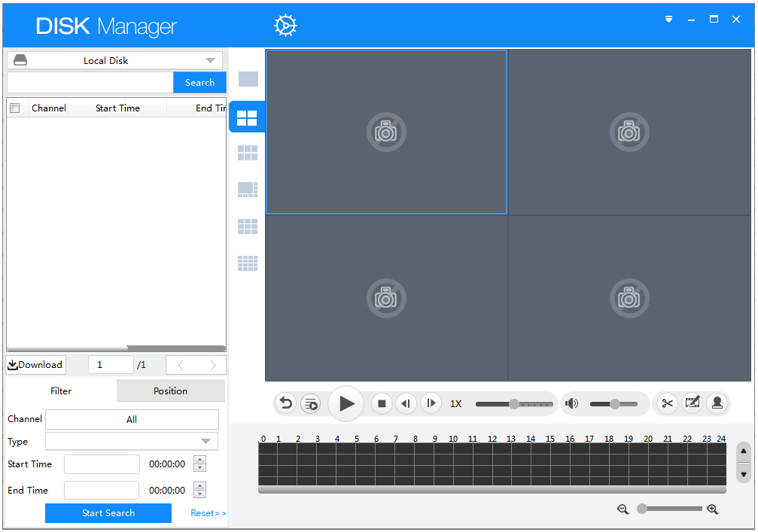
Task: Click the scissors clip tool
Action: (x=667, y=403)
